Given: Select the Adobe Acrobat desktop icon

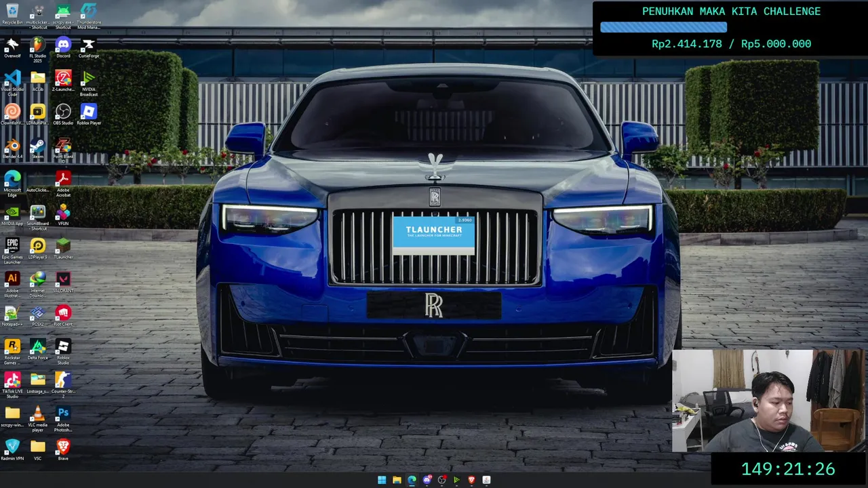Looking at the screenshot, I should (63, 184).
